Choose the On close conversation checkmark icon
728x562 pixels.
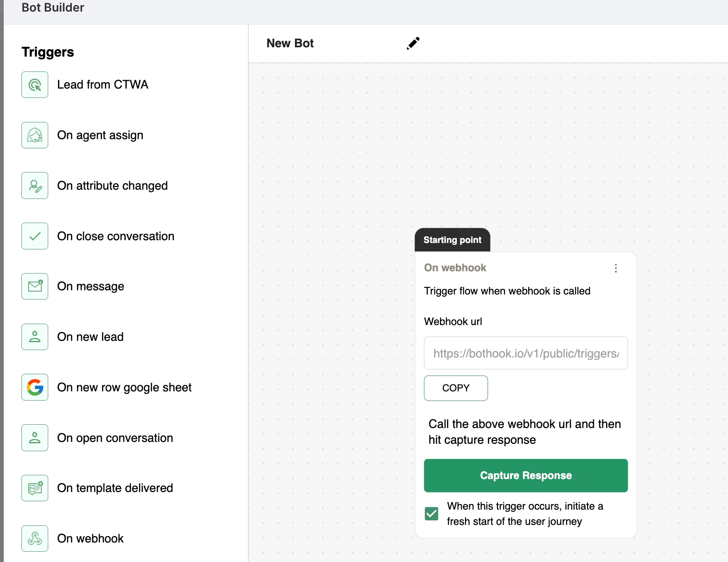click(35, 236)
